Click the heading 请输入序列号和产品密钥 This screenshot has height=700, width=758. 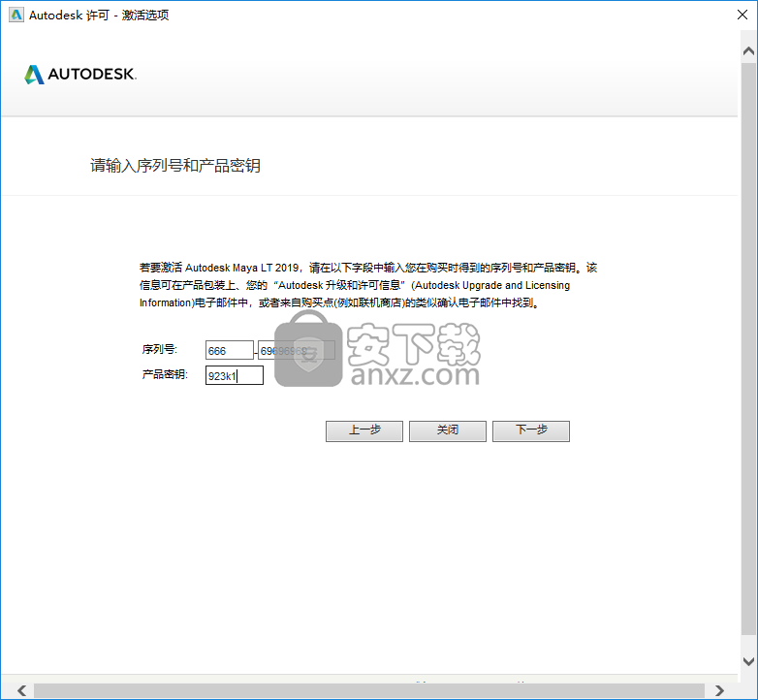pyautogui.click(x=175, y=166)
